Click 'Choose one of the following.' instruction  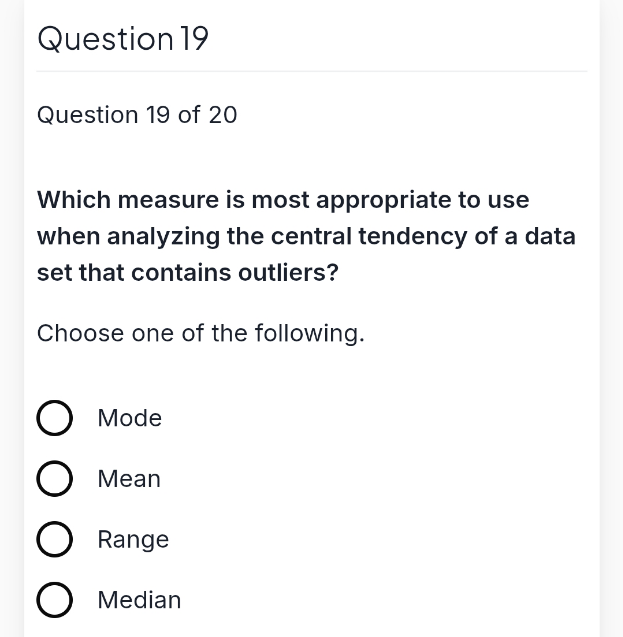point(201,334)
